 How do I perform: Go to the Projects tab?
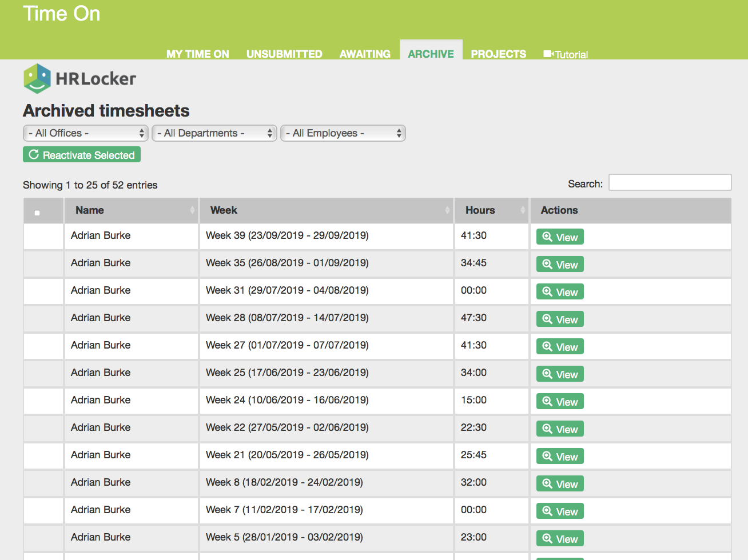(x=498, y=54)
